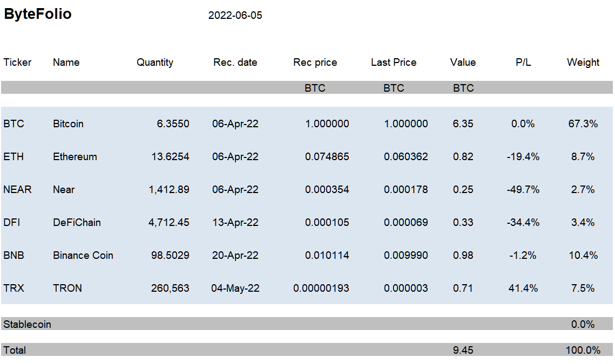
Task: Click the Ticker column header
Action: pos(17,63)
